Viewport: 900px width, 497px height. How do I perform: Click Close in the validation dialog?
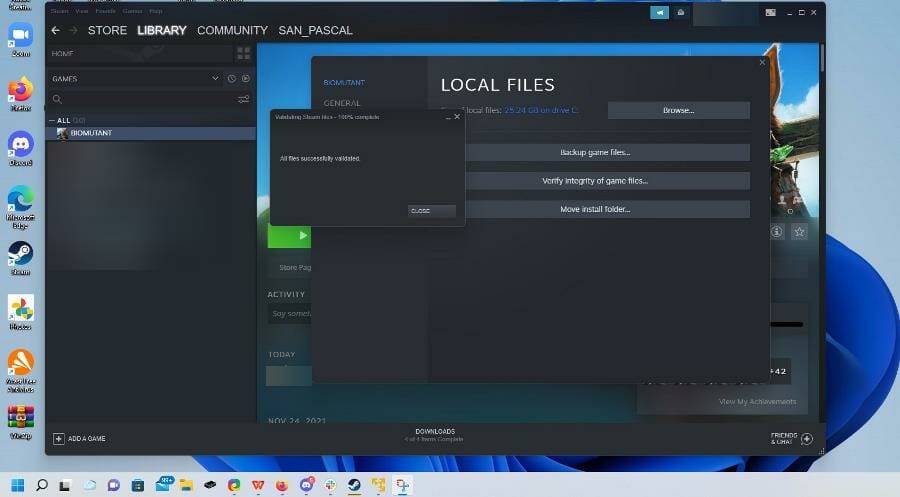click(432, 211)
